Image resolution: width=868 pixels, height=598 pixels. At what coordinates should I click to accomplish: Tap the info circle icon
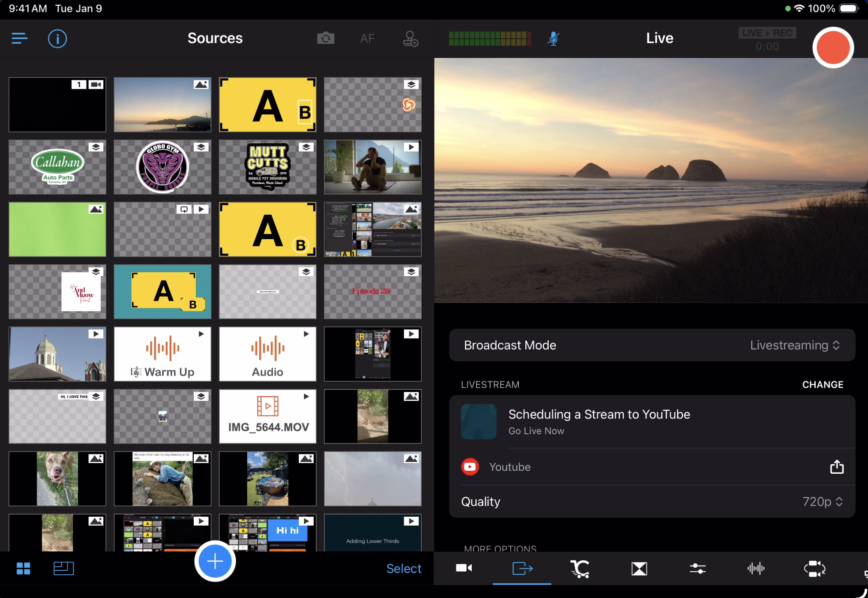point(57,39)
